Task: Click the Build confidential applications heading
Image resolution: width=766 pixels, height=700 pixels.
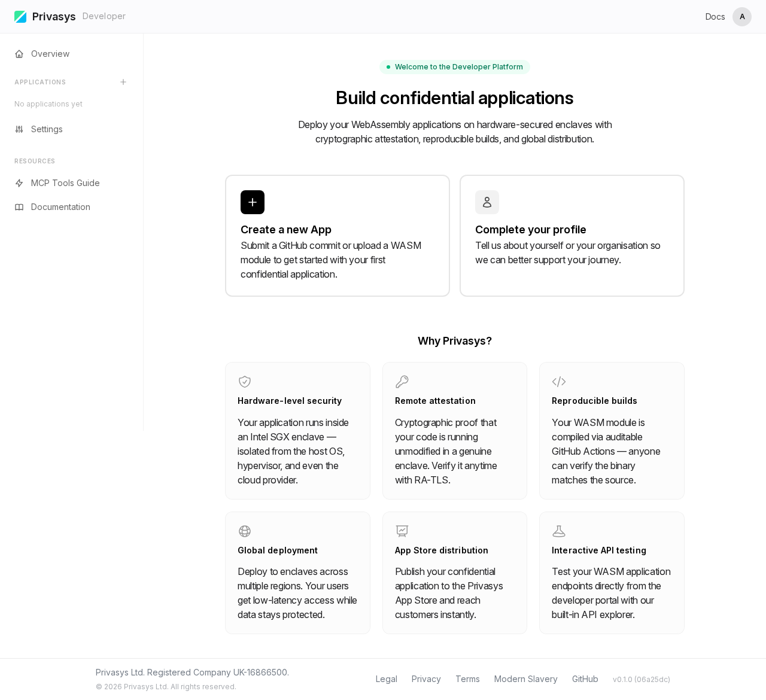Action: pos(455,98)
